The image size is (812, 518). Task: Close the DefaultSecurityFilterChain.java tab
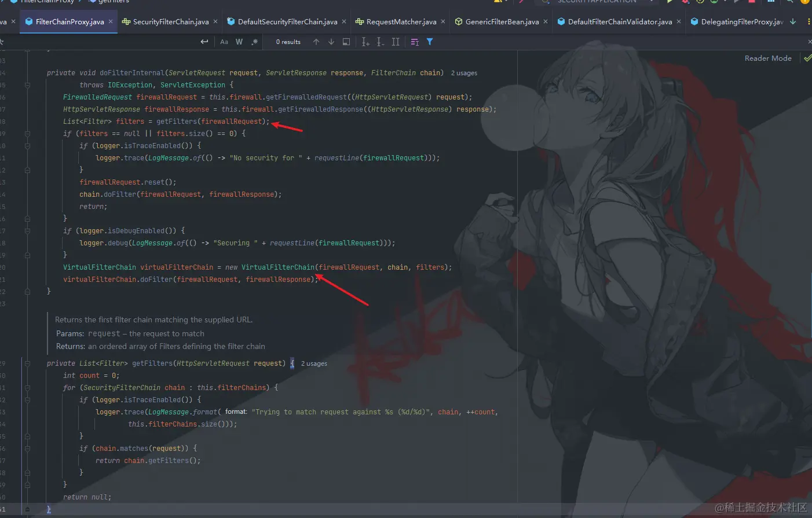(x=344, y=22)
